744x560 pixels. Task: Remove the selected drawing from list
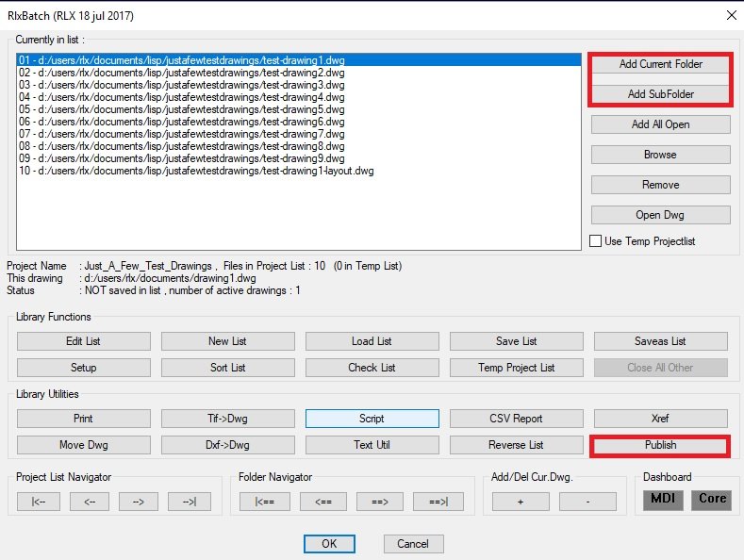660,185
